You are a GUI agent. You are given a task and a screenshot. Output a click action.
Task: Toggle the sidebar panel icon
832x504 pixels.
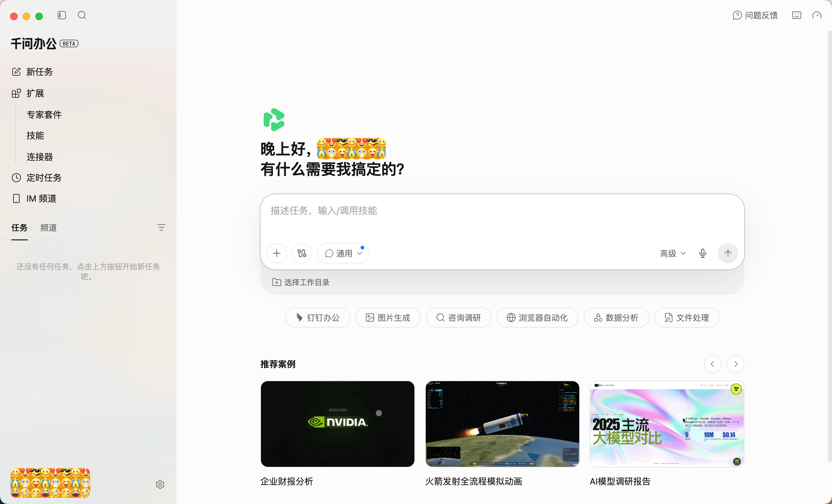61,15
